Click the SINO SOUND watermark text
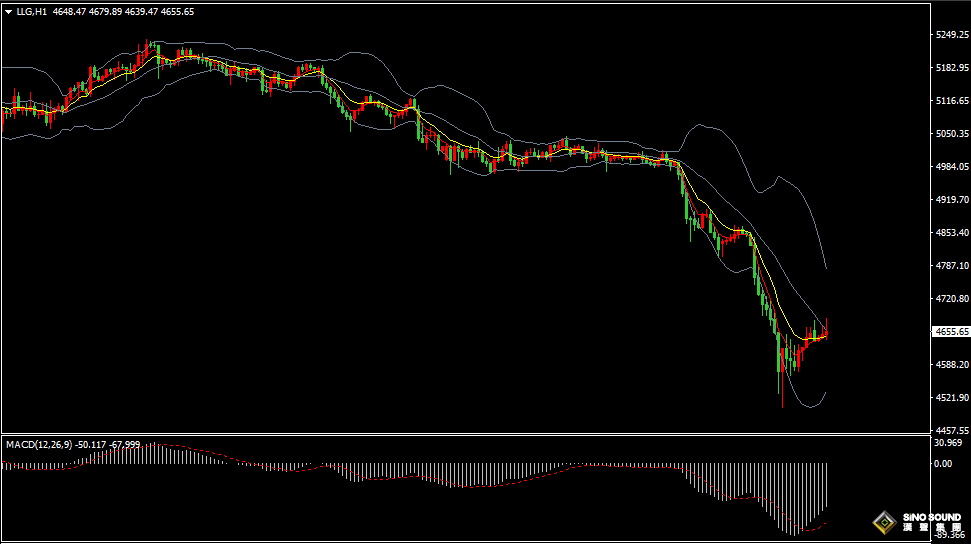 pyautogui.click(x=930, y=518)
